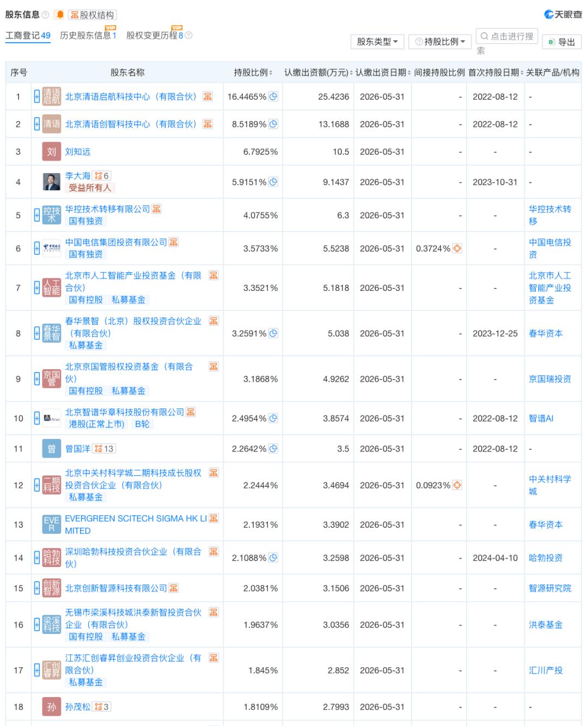588x726 pixels.
Task: Switch to 工商登记 49 tab
Action: 28,35
